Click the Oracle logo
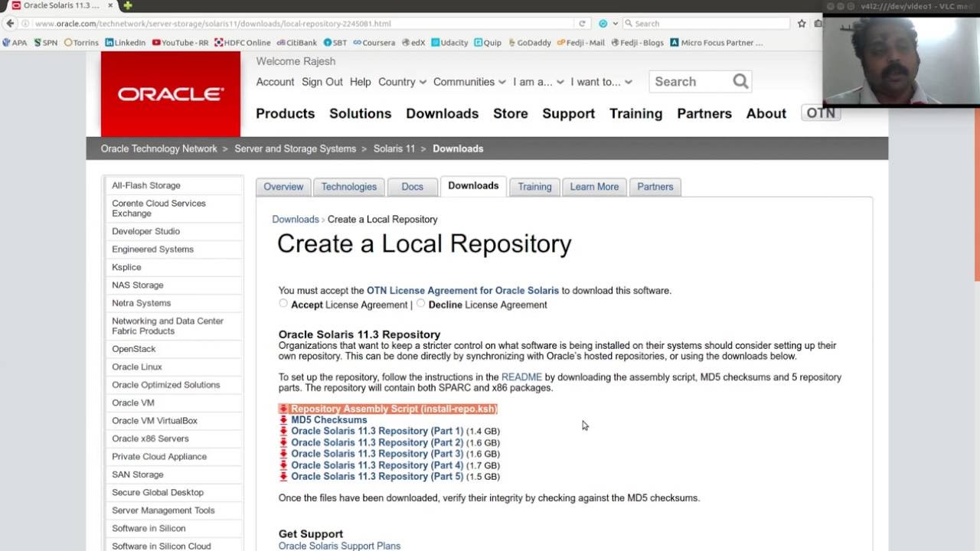Screen dimensions: 980x551 pos(171,94)
